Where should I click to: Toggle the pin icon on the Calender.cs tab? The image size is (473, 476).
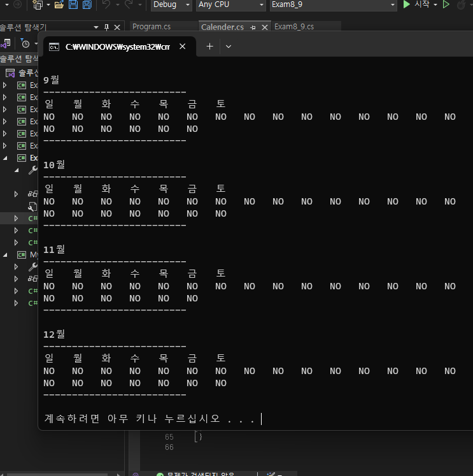pyautogui.click(x=253, y=27)
